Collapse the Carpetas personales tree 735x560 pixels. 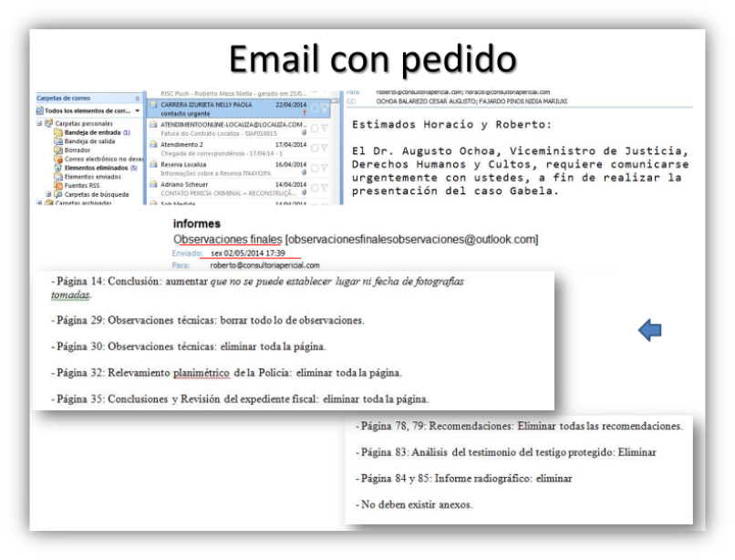[39, 125]
